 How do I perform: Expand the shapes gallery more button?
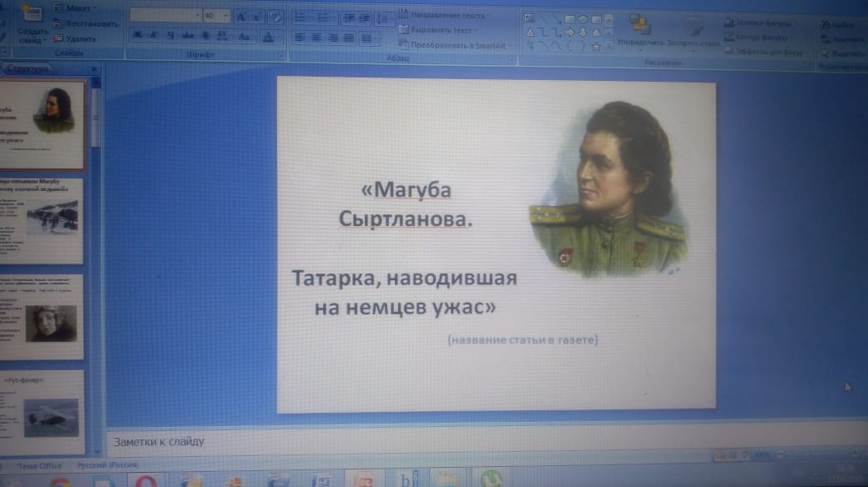pyautogui.click(x=609, y=47)
